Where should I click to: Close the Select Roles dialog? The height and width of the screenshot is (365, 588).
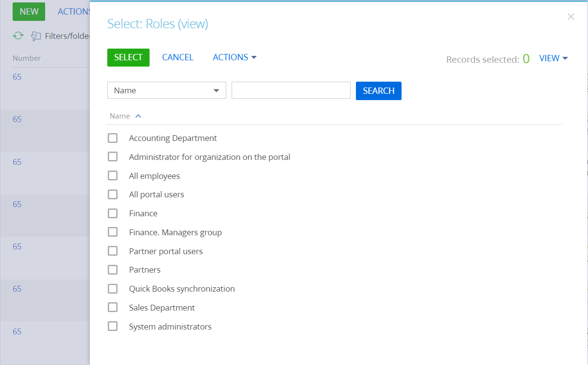(571, 17)
